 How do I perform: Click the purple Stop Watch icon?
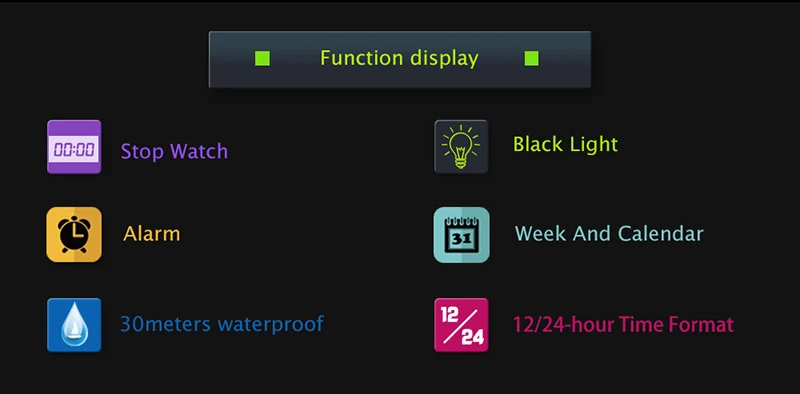coord(74,147)
